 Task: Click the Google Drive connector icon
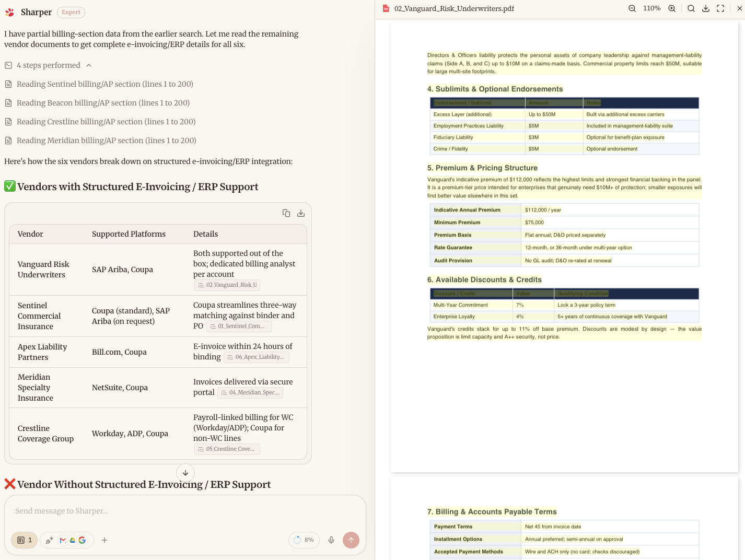coord(72,540)
